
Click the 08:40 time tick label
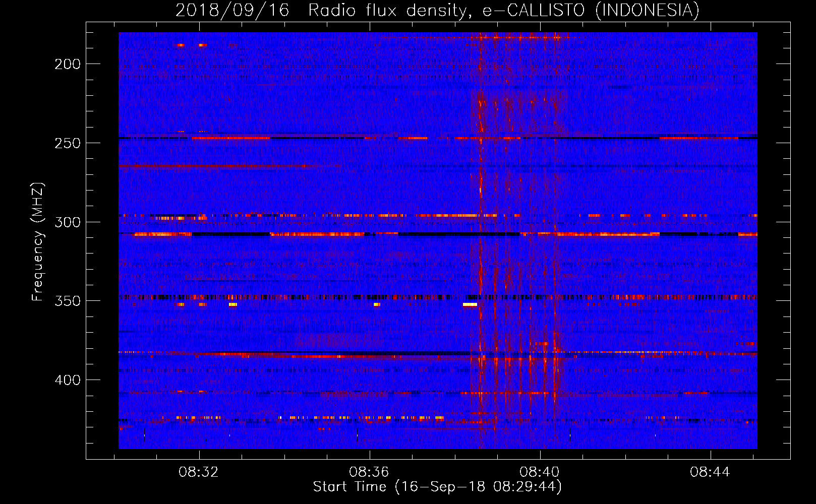[x=540, y=472]
